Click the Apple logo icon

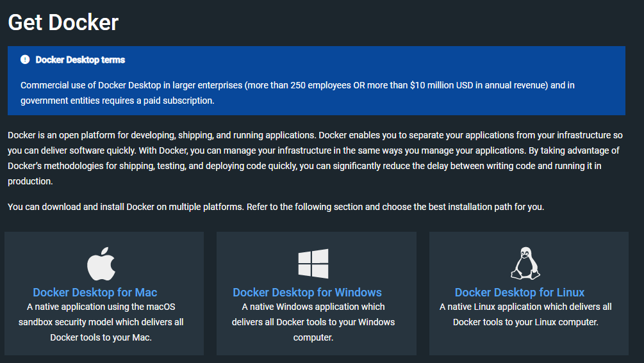coord(101,264)
